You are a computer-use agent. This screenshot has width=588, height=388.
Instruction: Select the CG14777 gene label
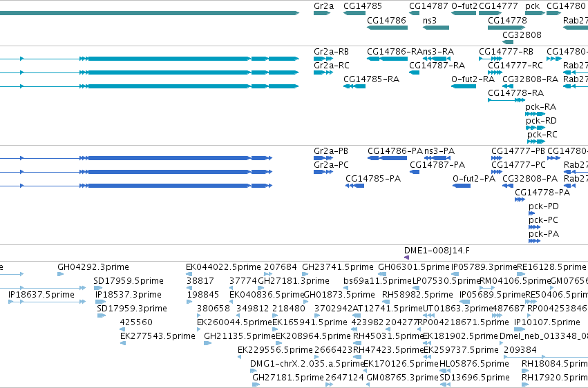pos(498,6)
